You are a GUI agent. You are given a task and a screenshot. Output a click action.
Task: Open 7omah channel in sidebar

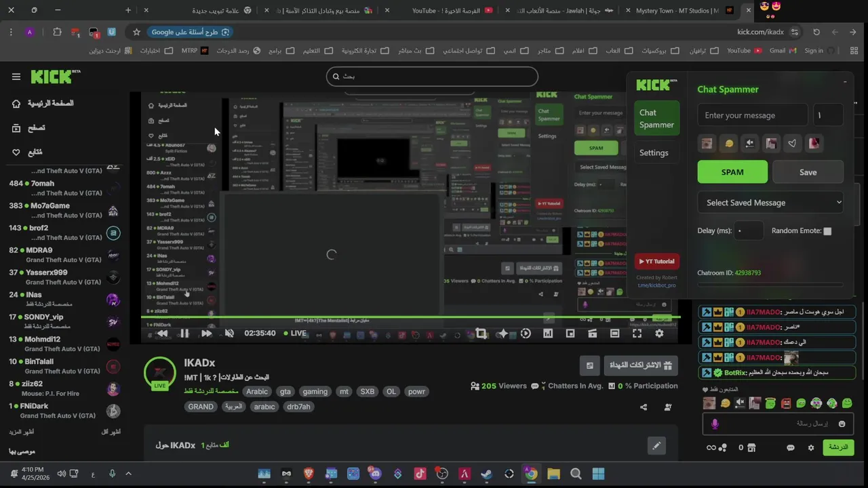point(65,188)
